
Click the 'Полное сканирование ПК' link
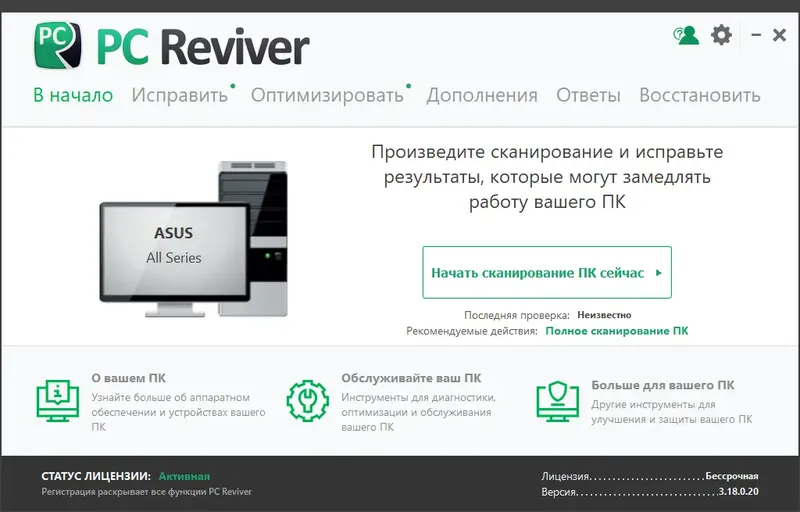click(617, 331)
